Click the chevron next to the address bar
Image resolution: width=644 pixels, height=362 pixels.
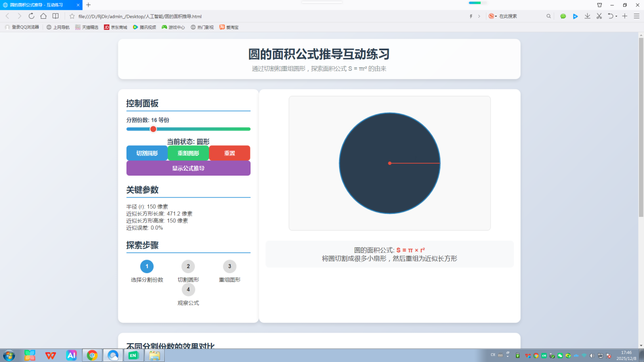(x=479, y=16)
